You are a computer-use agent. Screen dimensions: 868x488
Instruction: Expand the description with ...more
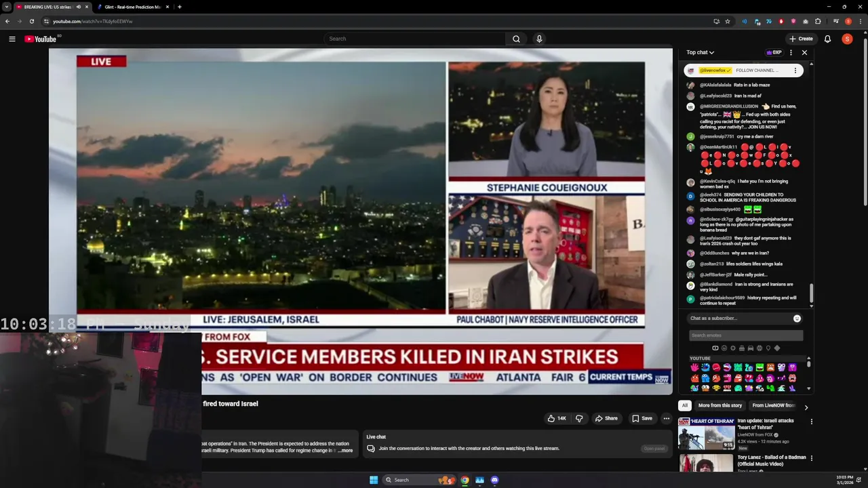pyautogui.click(x=345, y=451)
